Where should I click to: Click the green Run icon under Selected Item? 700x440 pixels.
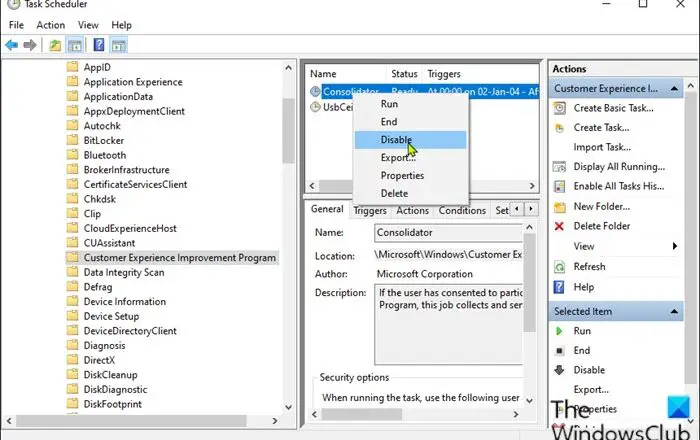click(x=559, y=331)
